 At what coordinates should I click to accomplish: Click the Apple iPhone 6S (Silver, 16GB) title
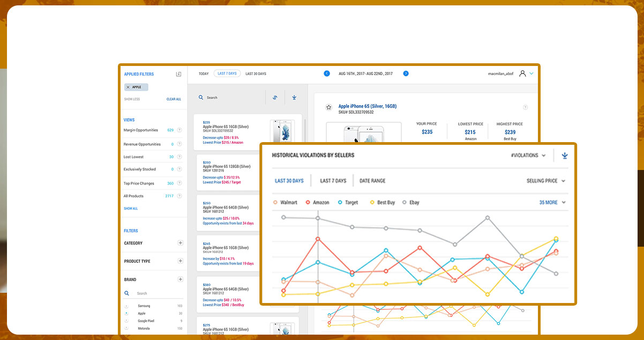coord(368,106)
